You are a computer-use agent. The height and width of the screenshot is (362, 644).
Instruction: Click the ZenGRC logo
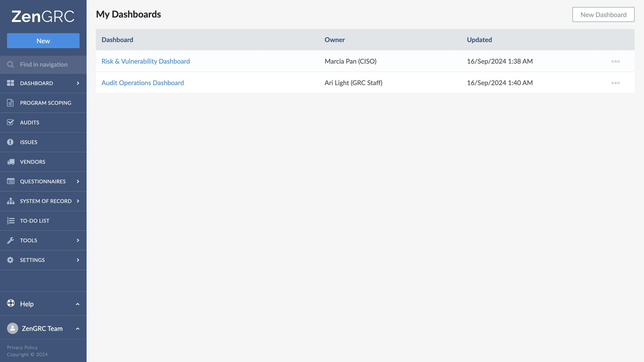coord(43,17)
